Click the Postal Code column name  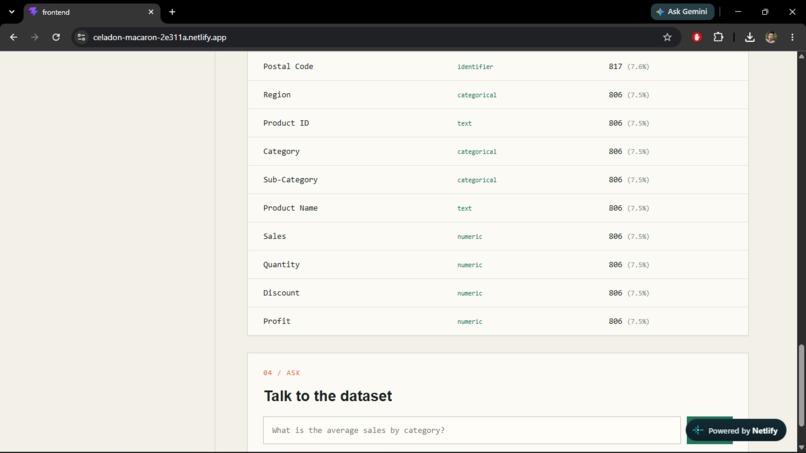(288, 66)
